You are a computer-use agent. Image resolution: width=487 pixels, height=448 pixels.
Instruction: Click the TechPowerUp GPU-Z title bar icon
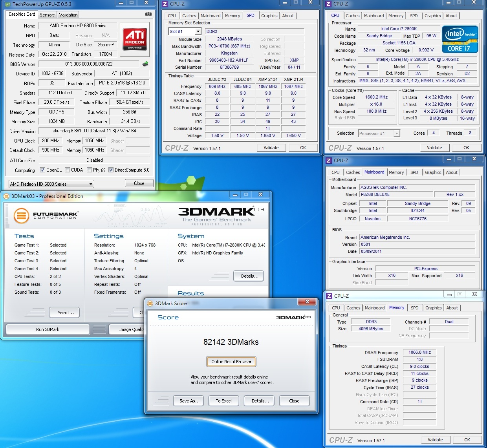click(7, 4)
